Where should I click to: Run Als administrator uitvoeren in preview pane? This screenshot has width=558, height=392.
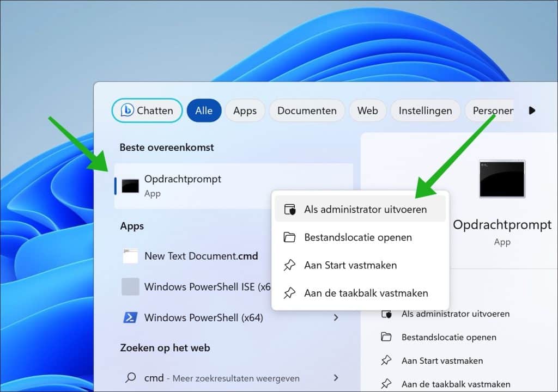click(x=456, y=314)
